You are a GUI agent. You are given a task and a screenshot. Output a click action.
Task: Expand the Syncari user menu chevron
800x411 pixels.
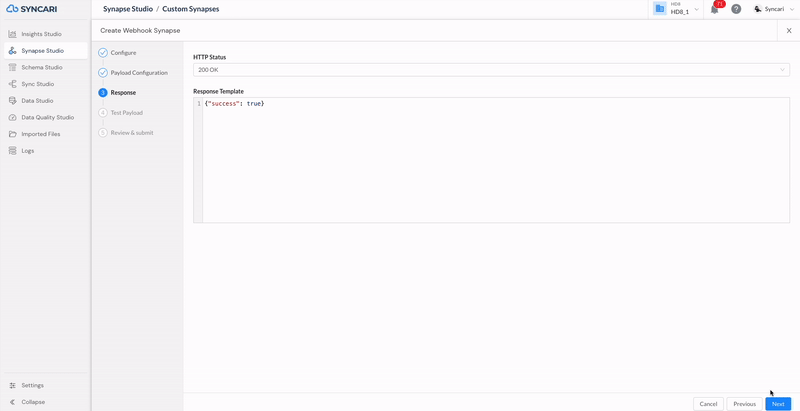(x=792, y=9)
